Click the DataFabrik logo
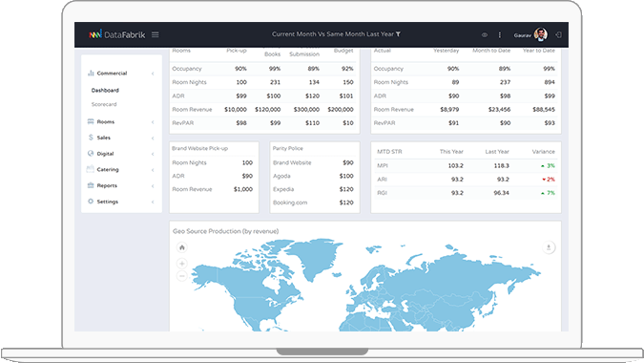Image resolution: width=644 pixels, height=363 pixels. (117, 34)
